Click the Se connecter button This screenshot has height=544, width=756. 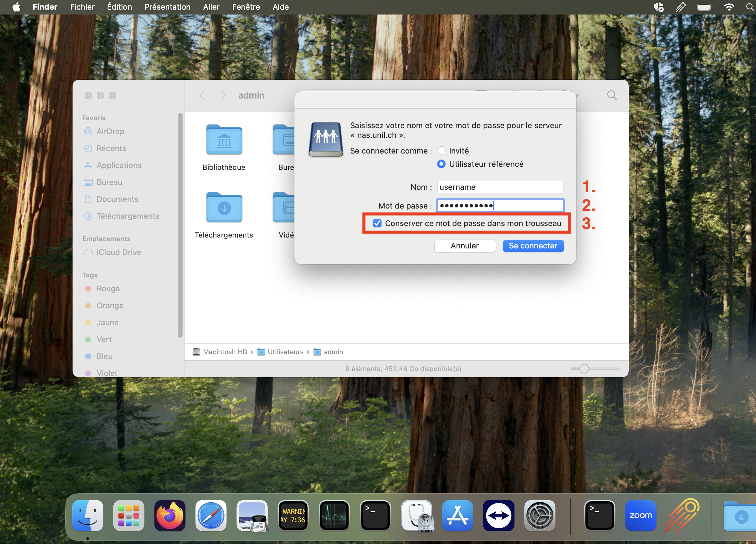click(x=533, y=246)
